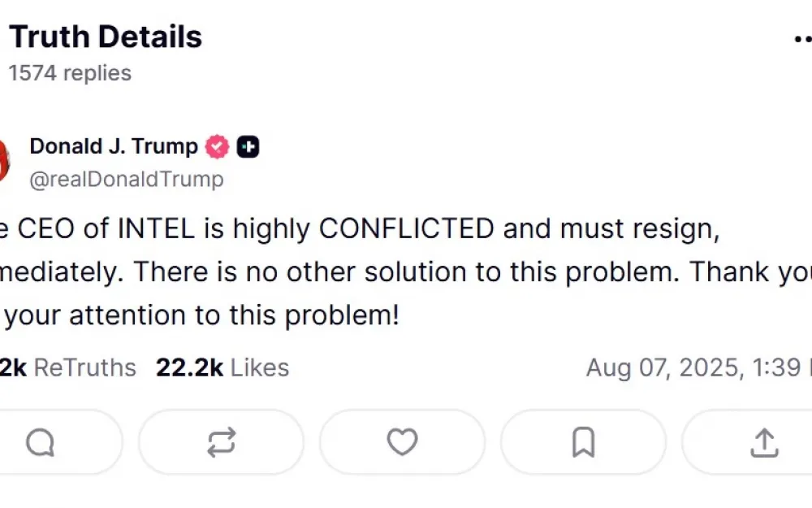The image size is (812, 508).
Task: Expand the 1574 replies thread
Action: pyautogui.click(x=69, y=73)
